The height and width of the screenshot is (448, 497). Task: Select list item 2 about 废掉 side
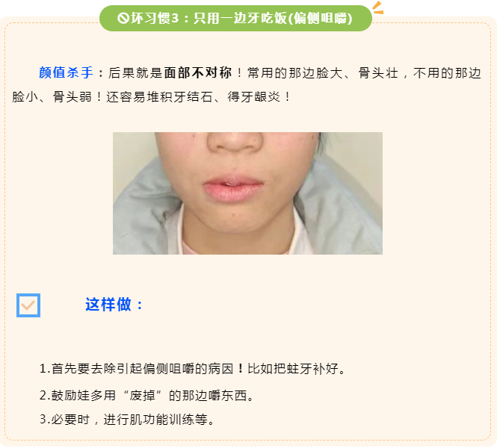click(146, 396)
